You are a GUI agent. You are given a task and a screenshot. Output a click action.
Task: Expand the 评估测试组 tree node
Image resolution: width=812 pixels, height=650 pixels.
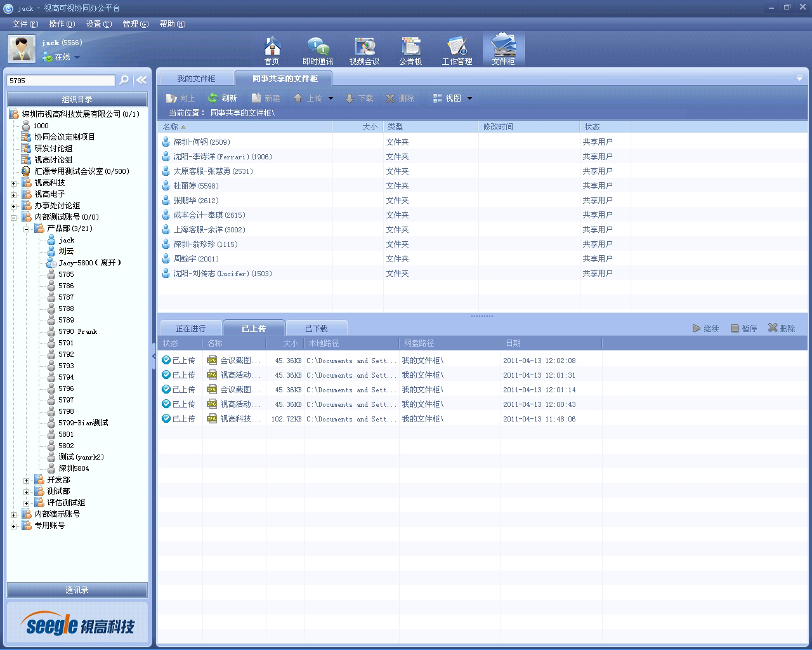(x=27, y=503)
